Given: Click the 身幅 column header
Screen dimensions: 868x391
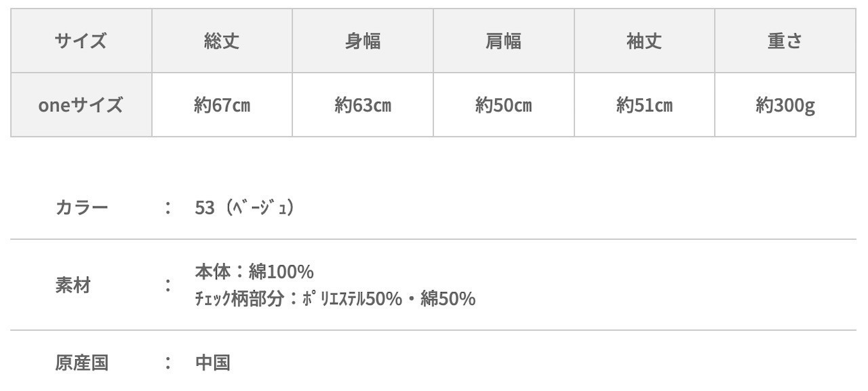Looking at the screenshot, I should pos(363,41).
